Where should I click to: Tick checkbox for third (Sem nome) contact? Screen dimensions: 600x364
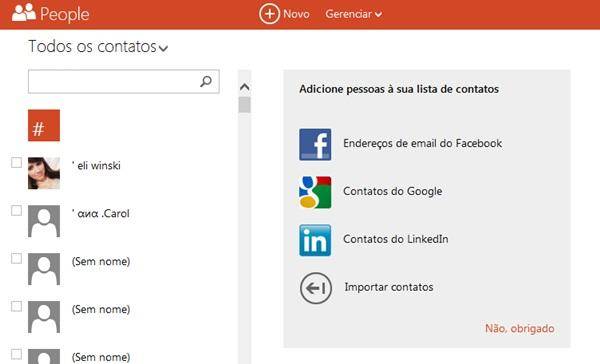pyautogui.click(x=16, y=354)
